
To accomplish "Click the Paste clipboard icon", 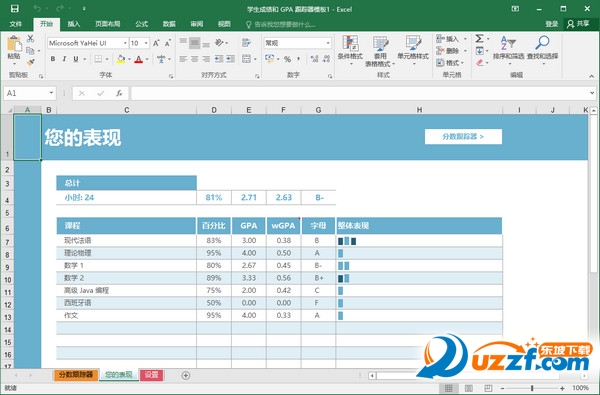I will point(14,44).
